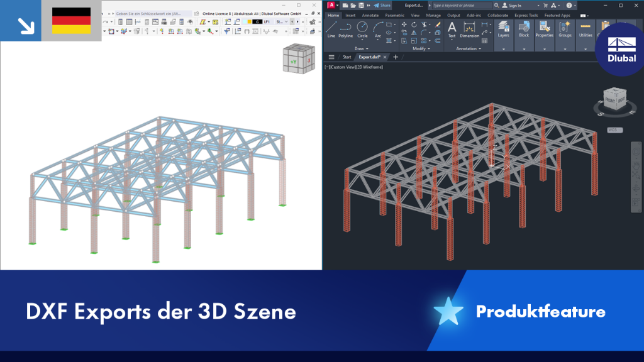Activate the Move command in Modify panel
Screen dimensions: 644x362
click(404, 25)
